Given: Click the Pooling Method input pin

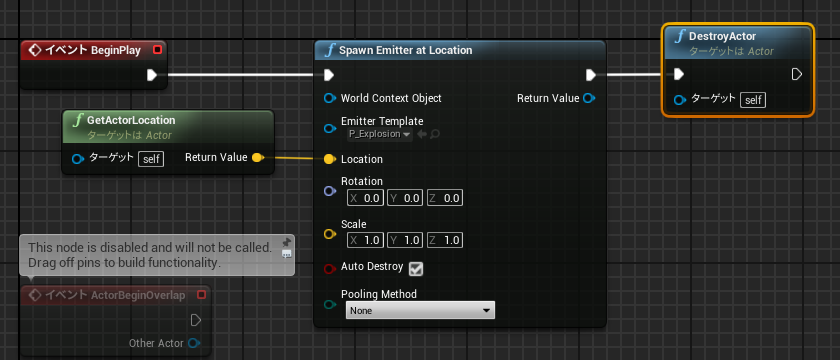Looking at the screenshot, I should pyautogui.click(x=330, y=304).
